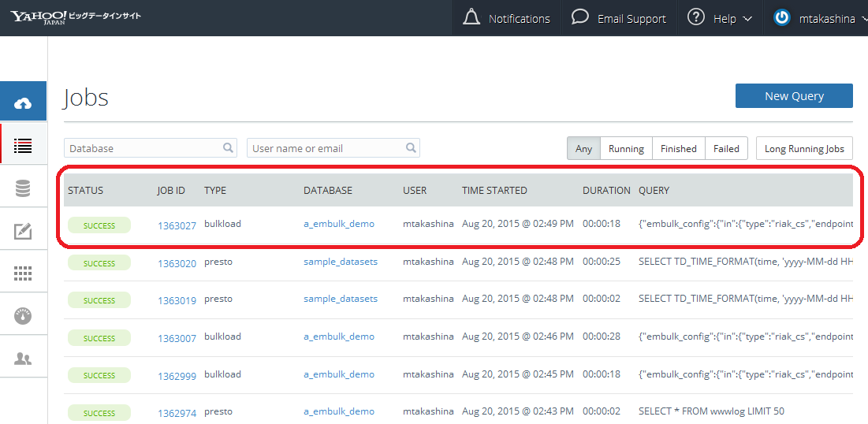Open a_embulk_demo database in job 1362999 row
The width and height of the screenshot is (868, 424).
pyautogui.click(x=339, y=374)
